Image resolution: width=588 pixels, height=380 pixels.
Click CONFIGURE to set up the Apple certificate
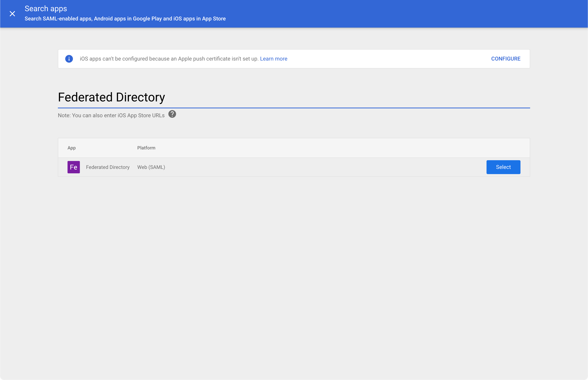pos(506,58)
